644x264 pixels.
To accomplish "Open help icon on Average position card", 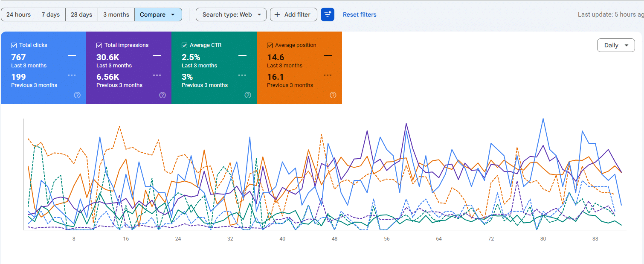I will 333,95.
